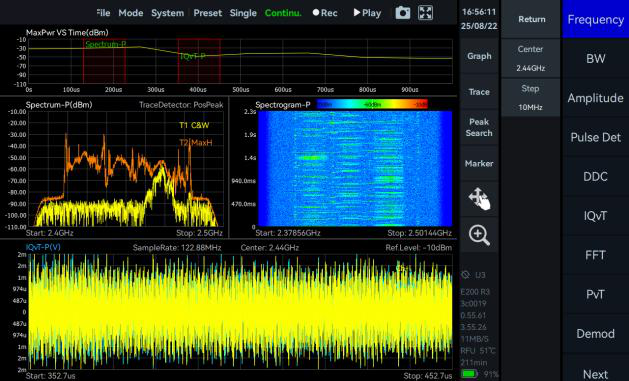629x381 pixels.
Task: Edit the Step 10MHz field
Action: (x=531, y=97)
